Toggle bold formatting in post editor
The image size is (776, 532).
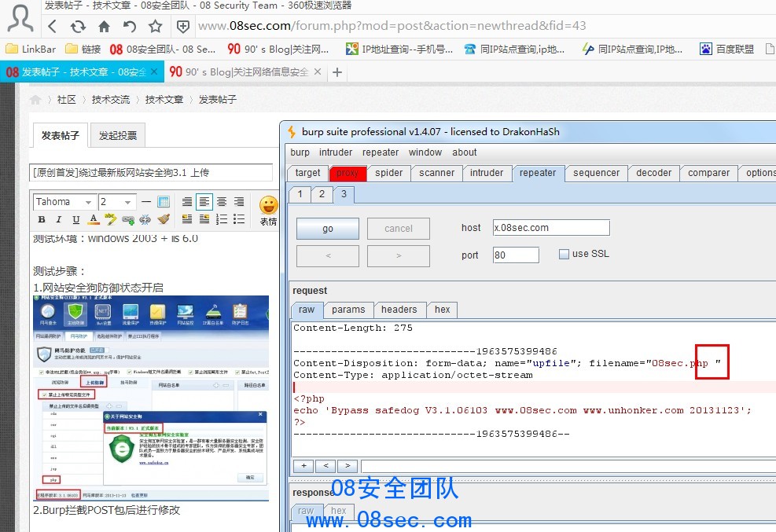[42, 219]
